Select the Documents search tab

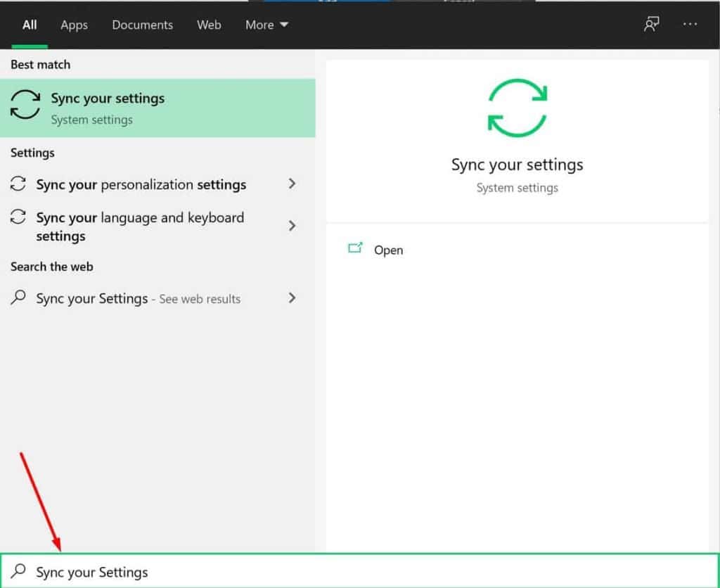pos(142,25)
